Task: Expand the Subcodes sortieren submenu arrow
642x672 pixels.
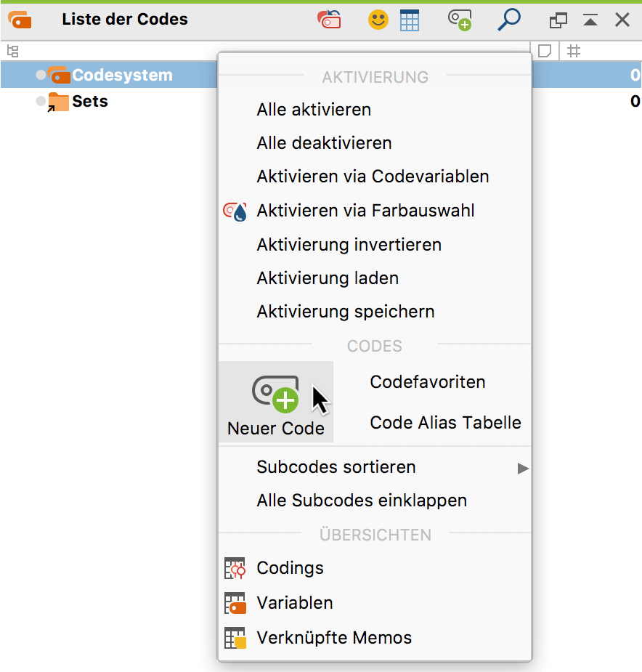Action: click(x=523, y=469)
